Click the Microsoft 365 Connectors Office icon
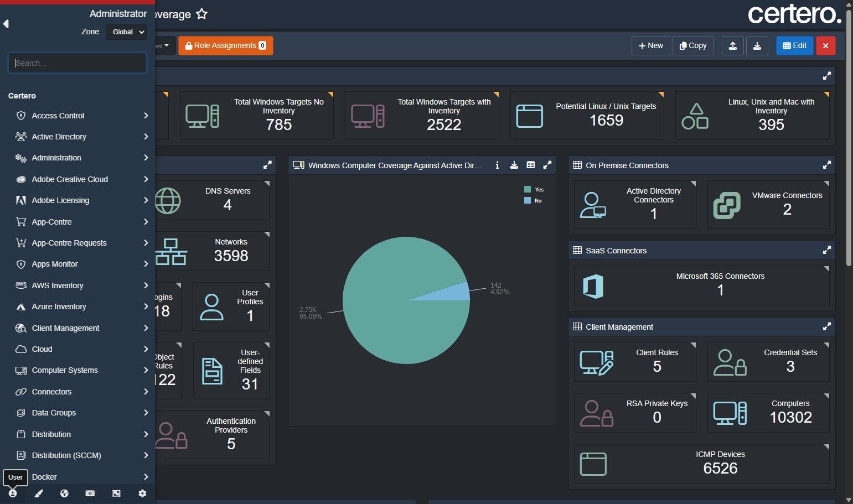Screen dimensions: 853x504 [x=593, y=286]
